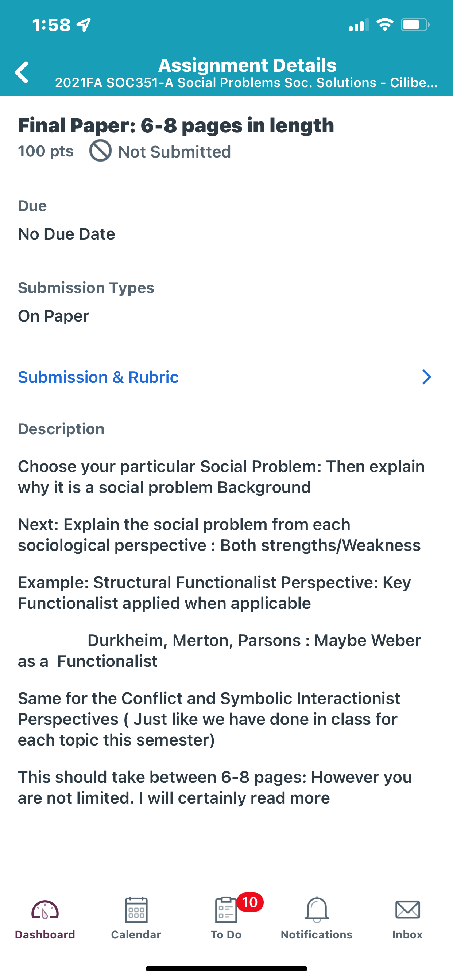Tap the Assignment Details header title

coord(247,65)
